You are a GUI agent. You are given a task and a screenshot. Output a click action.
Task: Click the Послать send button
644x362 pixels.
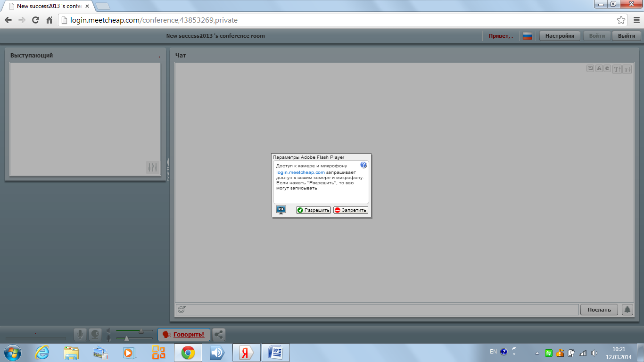(599, 310)
